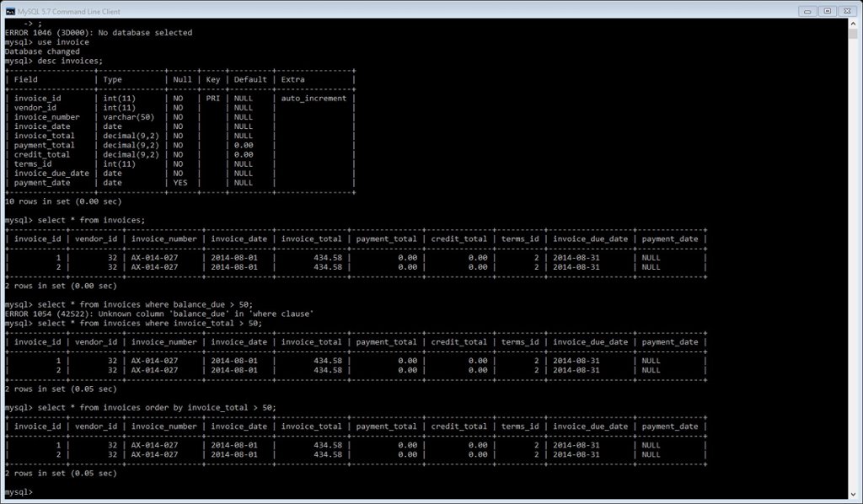Viewport: 863px width, 504px height.
Task: Click the invoice_id column header in the results table
Action: coord(36,239)
